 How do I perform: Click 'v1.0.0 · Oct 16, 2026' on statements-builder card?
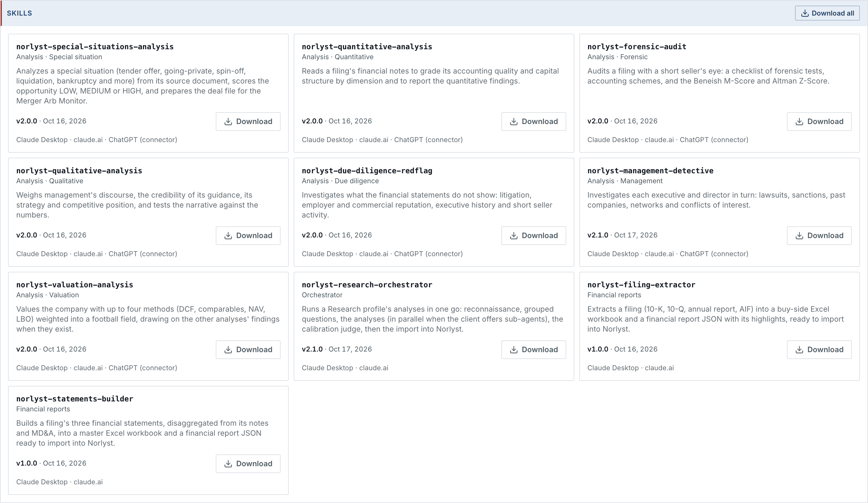[51, 463]
